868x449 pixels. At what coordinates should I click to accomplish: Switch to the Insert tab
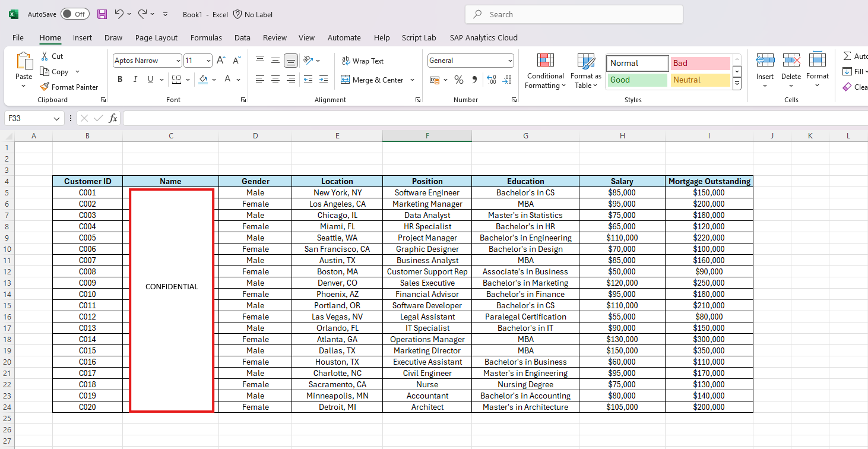point(83,37)
